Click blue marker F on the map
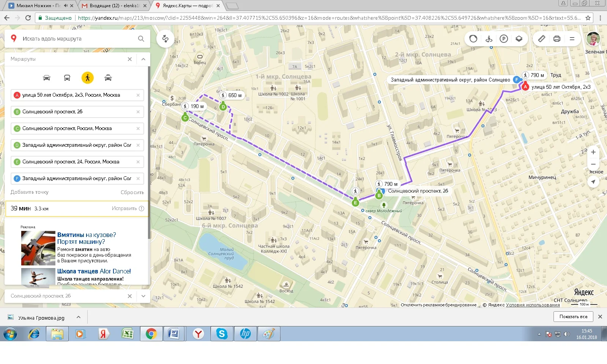 pyautogui.click(x=516, y=80)
